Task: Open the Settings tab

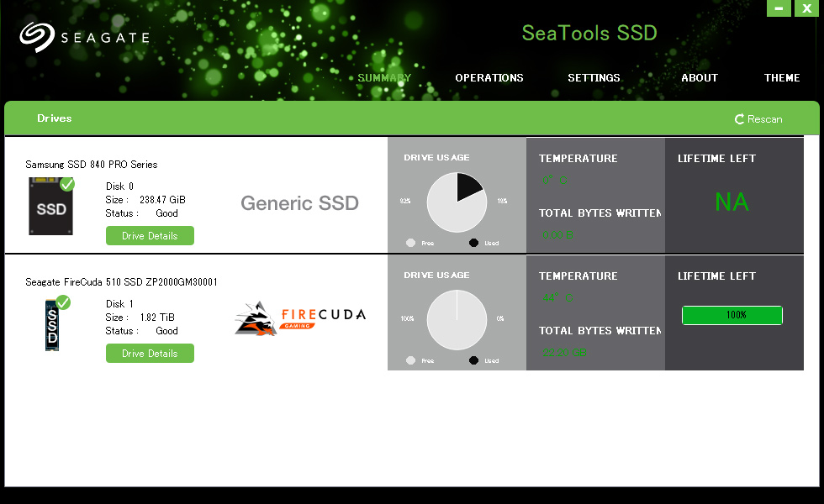Action: click(594, 77)
